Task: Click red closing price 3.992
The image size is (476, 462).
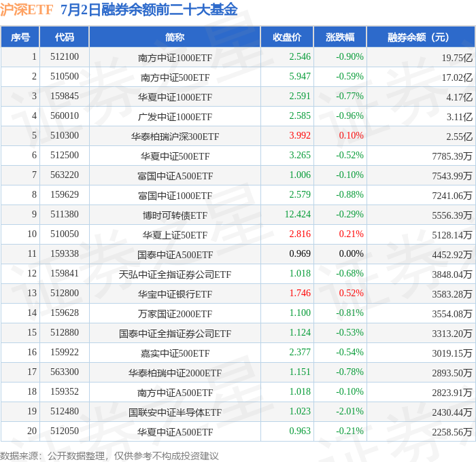Action: pyautogui.click(x=300, y=136)
